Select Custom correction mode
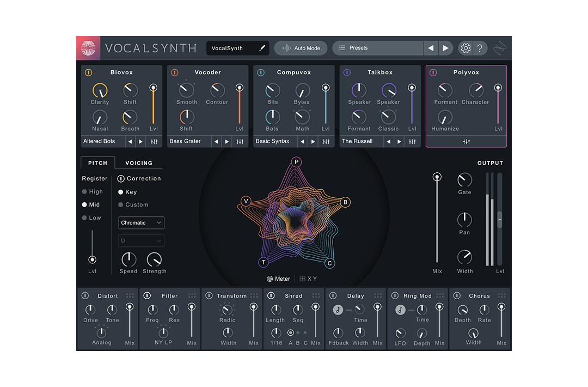This screenshot has width=588, height=387. tap(121, 204)
